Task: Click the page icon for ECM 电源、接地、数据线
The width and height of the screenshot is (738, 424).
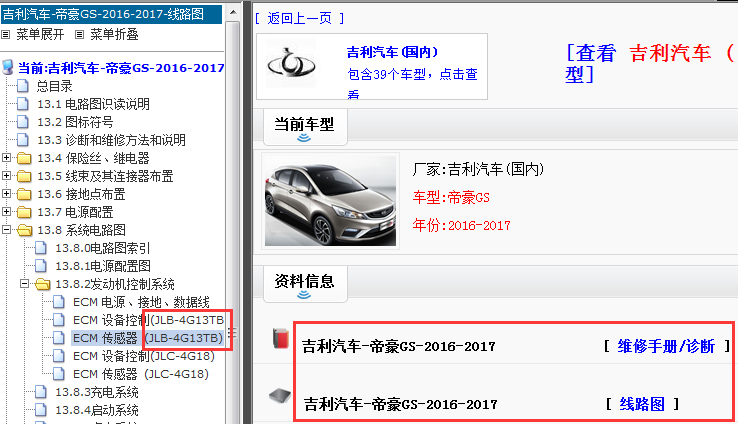Action: click(x=59, y=302)
